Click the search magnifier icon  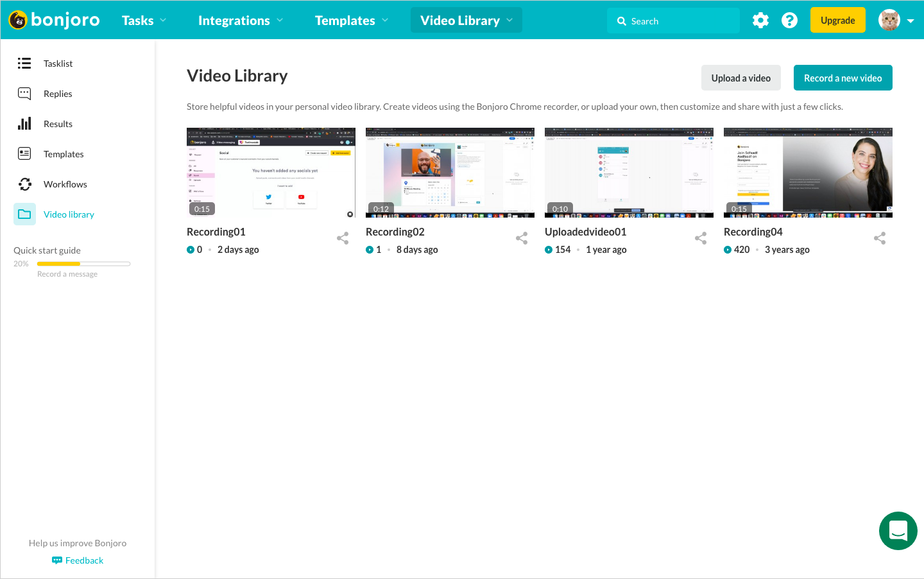coord(622,21)
